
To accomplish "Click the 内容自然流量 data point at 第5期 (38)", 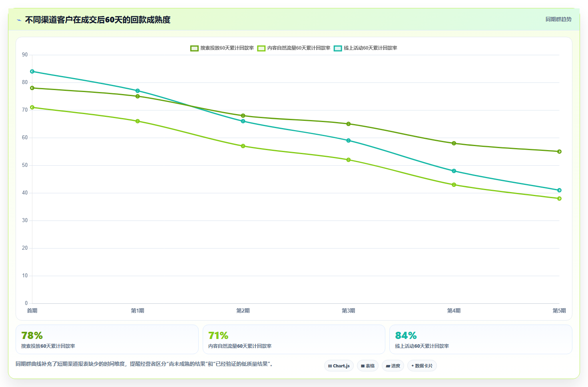I will coord(559,199).
